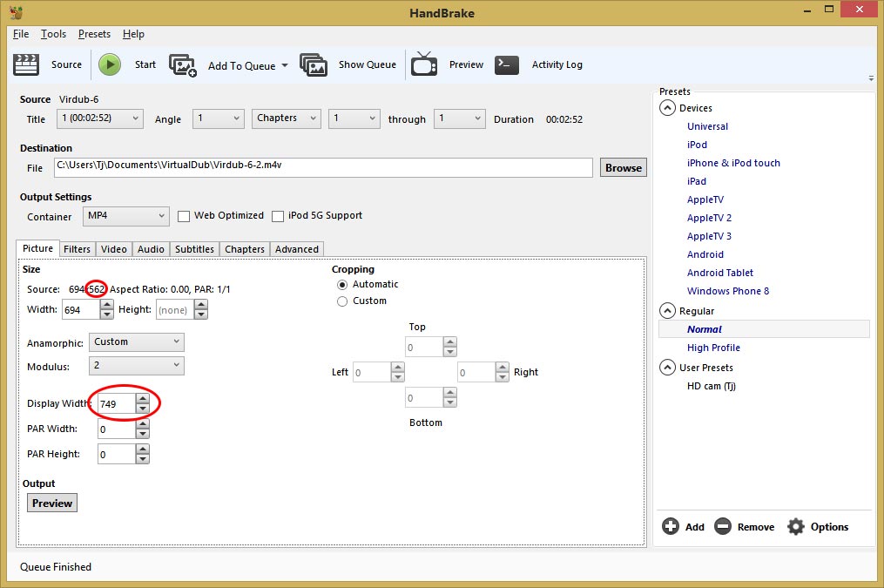884x588 pixels.
Task: Decrease Bottom crop using the down stepper arrow
Action: point(450,402)
